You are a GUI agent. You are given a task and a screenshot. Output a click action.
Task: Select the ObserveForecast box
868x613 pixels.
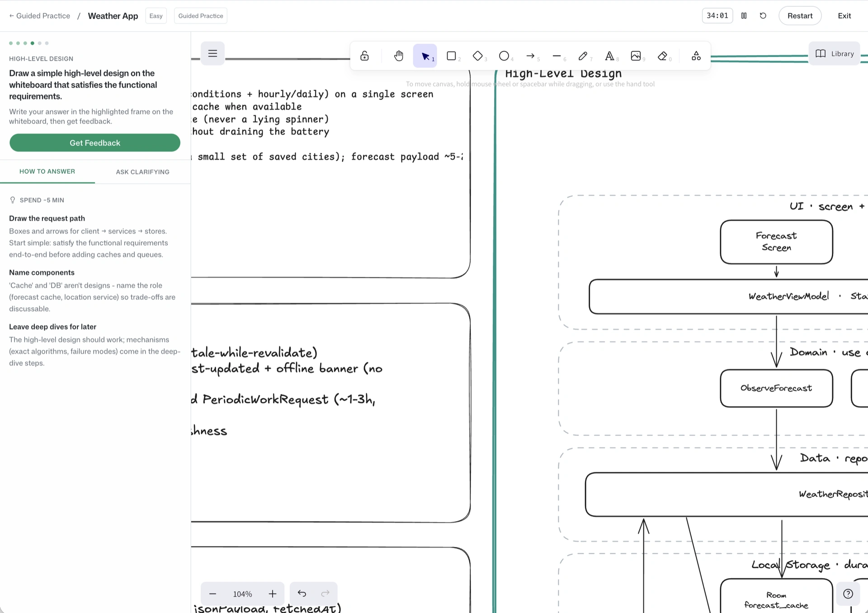[x=776, y=388]
